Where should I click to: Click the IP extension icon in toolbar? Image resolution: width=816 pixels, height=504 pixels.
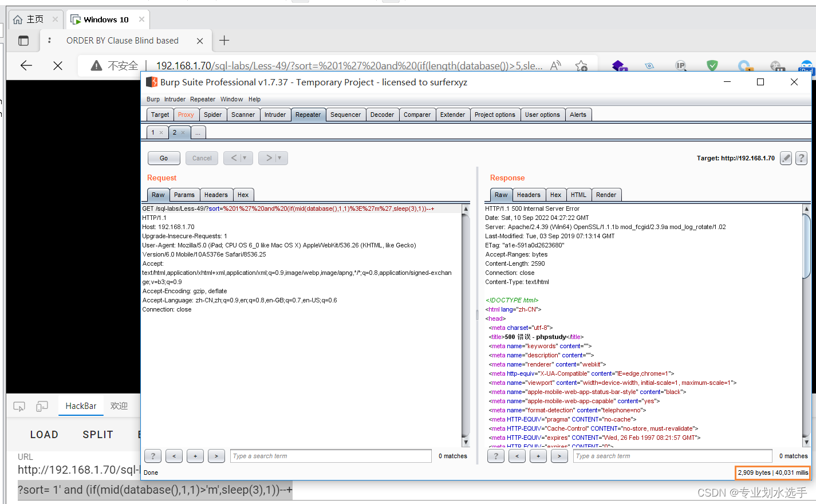[x=680, y=66]
